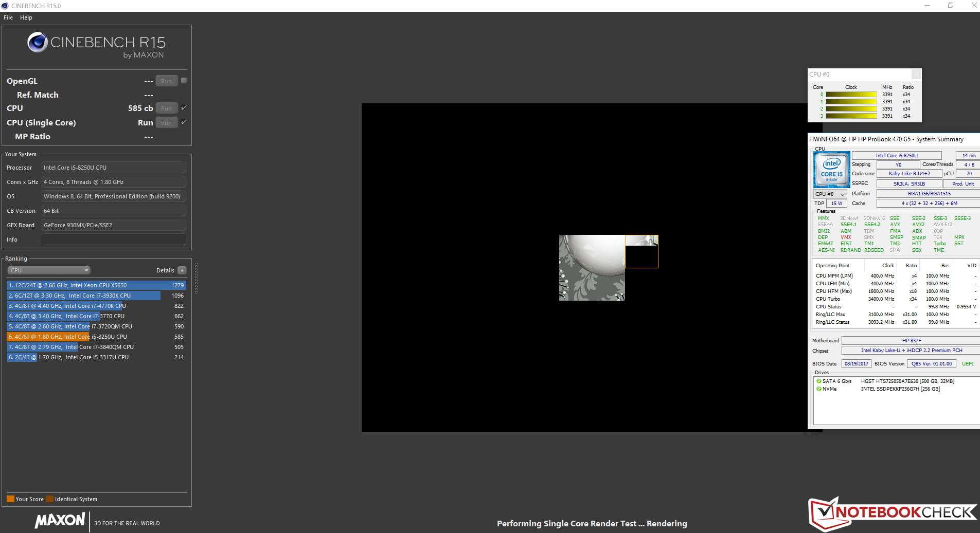Click the CB Version 64 Bit field
Screen dimensions: 980x533
tap(114, 211)
